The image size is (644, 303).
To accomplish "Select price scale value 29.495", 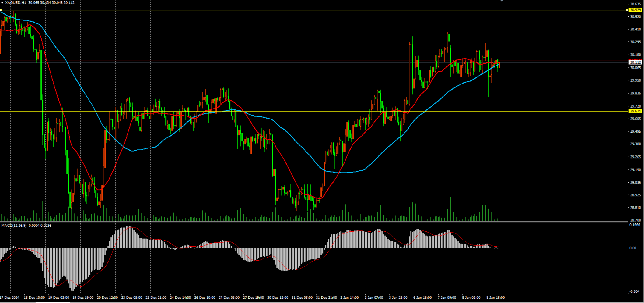I will coord(635,131).
